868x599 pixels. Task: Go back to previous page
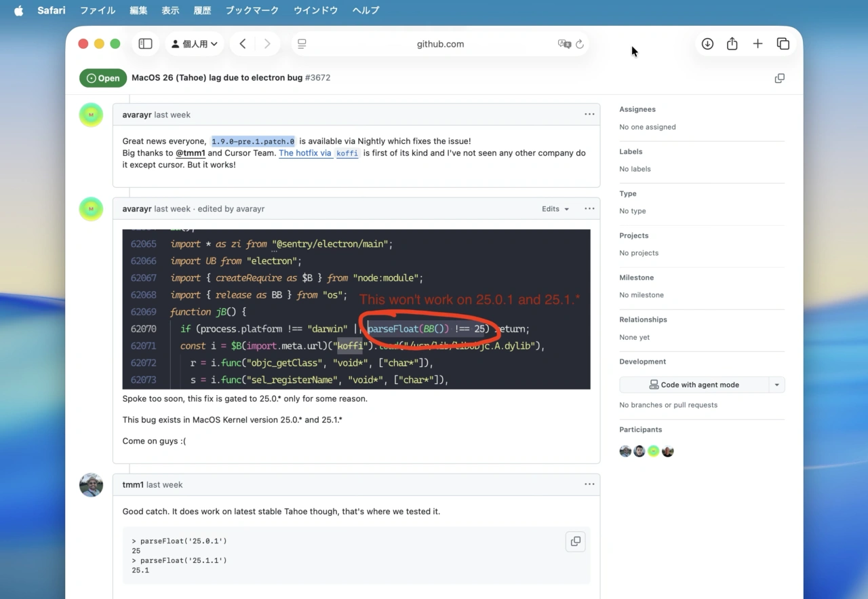pos(242,44)
